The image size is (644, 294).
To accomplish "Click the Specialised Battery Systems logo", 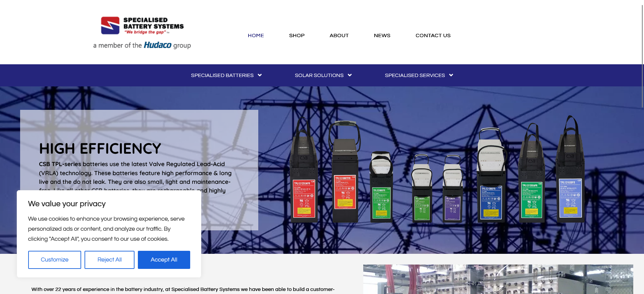I will [142, 26].
